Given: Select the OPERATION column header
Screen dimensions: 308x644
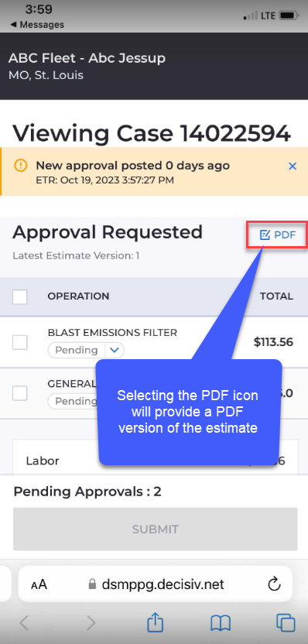Looking at the screenshot, I should pyautogui.click(x=78, y=296).
